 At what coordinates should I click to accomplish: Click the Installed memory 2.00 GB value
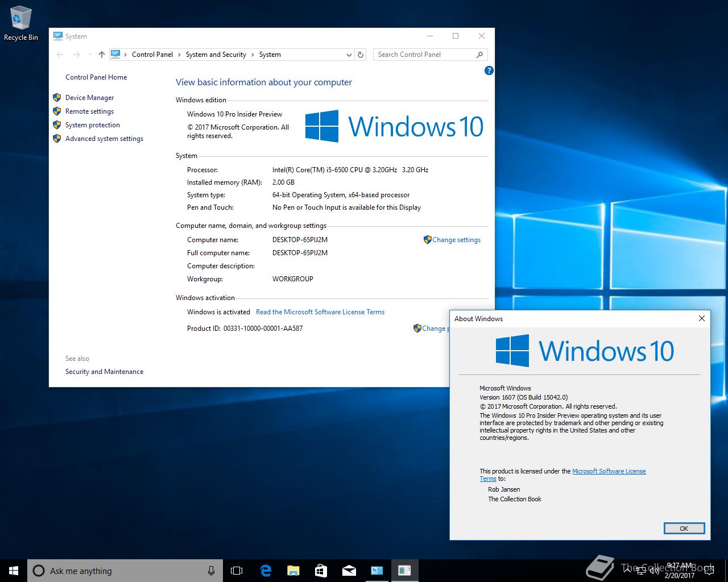click(x=283, y=182)
